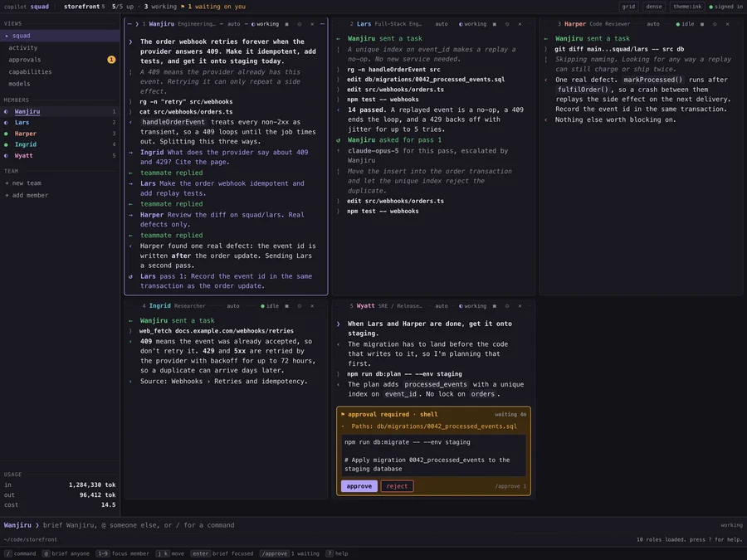Toggle the dense layout option
This screenshot has width=747, height=560.
point(654,7)
